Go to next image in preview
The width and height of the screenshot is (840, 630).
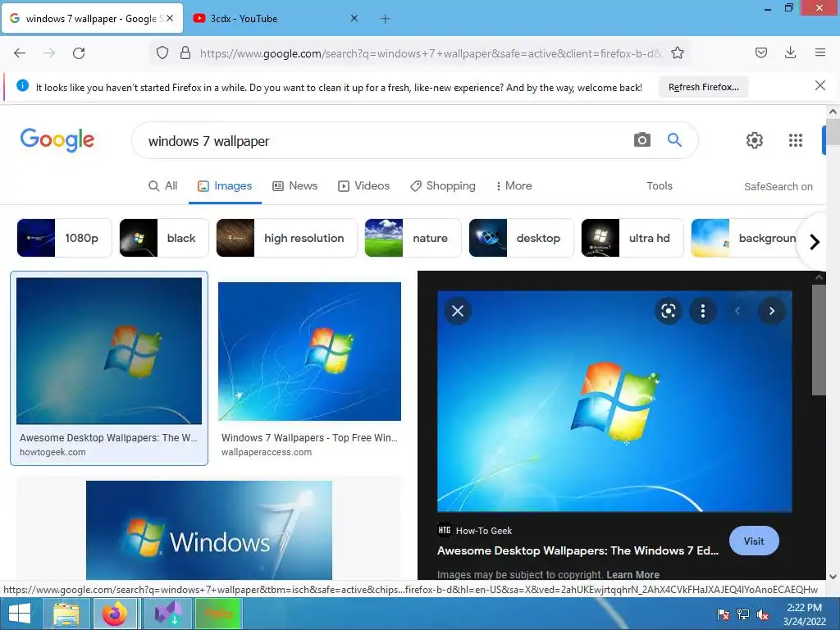tap(771, 311)
